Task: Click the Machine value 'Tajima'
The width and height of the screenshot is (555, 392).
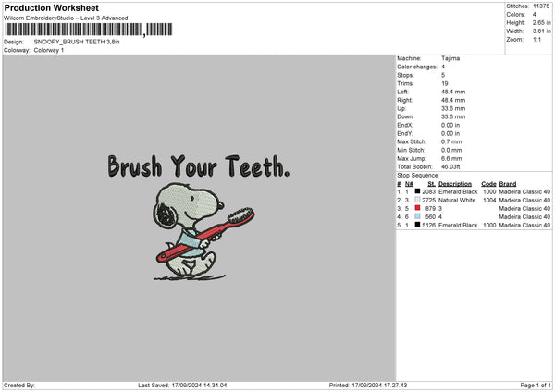Action: click(450, 58)
